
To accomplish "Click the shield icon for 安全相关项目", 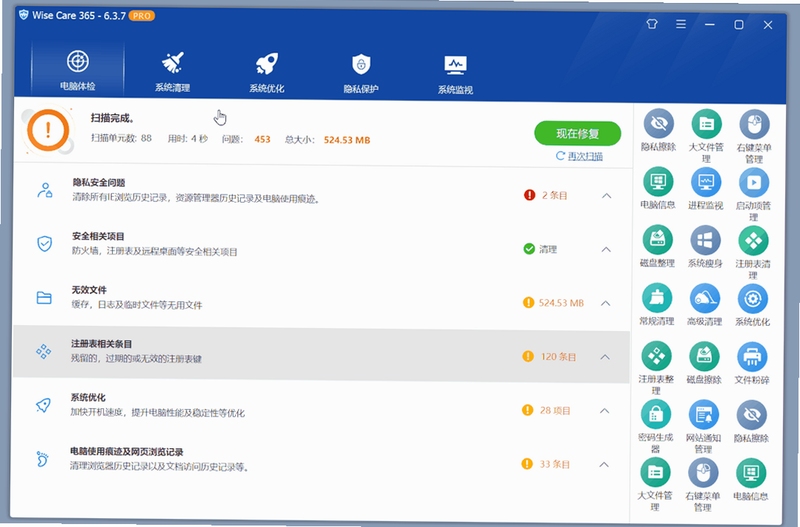I will [x=44, y=243].
